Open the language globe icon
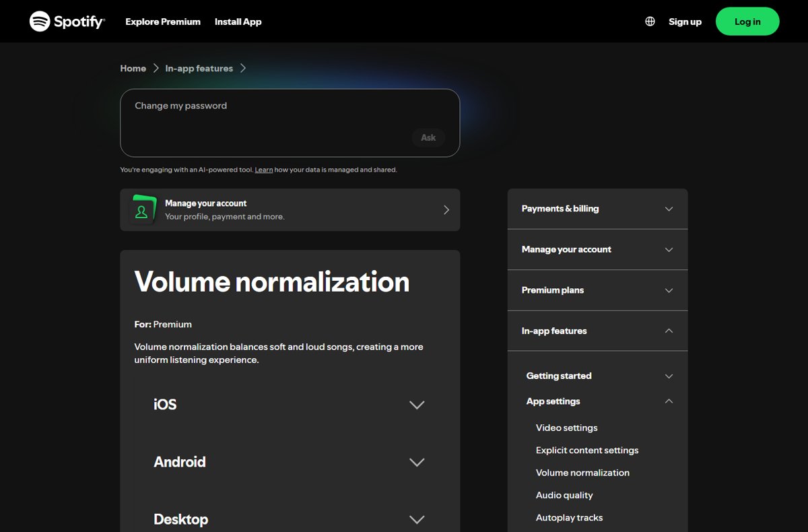This screenshot has width=808, height=532. click(x=650, y=22)
